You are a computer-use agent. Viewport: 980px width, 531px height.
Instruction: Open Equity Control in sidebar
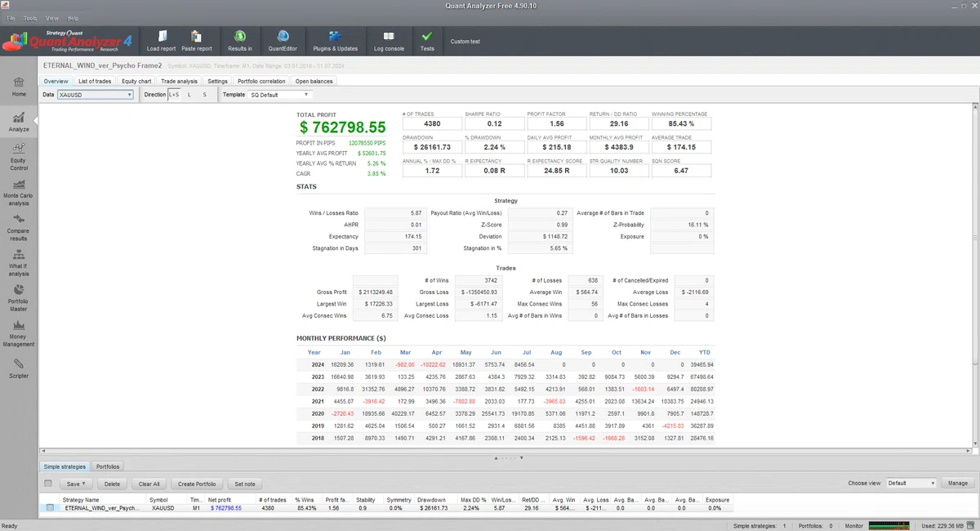pyautogui.click(x=19, y=157)
